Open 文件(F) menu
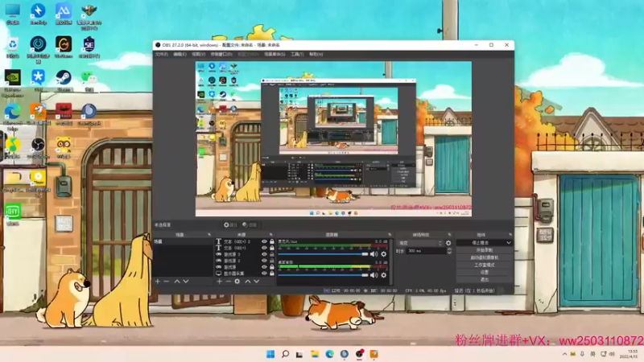This screenshot has width=644, height=362. click(x=162, y=54)
